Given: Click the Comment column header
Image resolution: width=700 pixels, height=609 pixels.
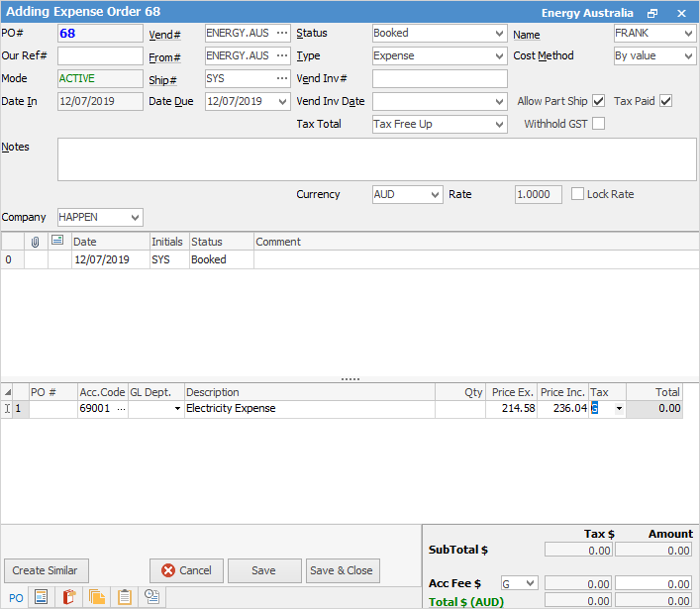Looking at the screenshot, I should click(278, 241).
